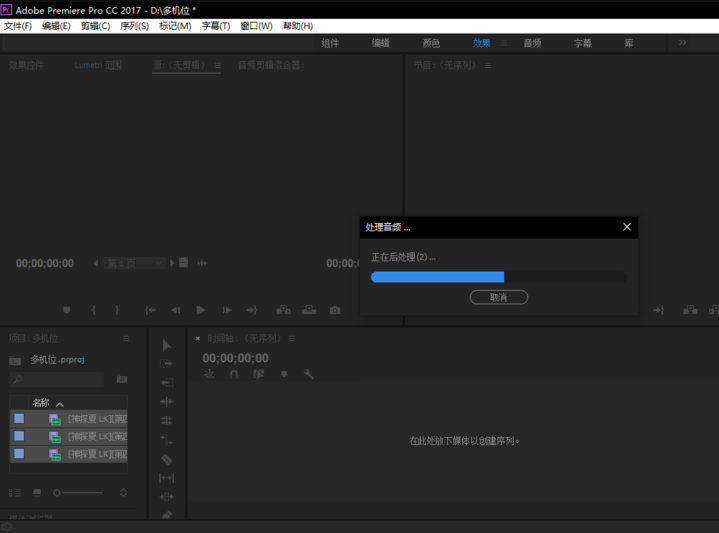Open the 序列(S) menu

(x=134, y=26)
